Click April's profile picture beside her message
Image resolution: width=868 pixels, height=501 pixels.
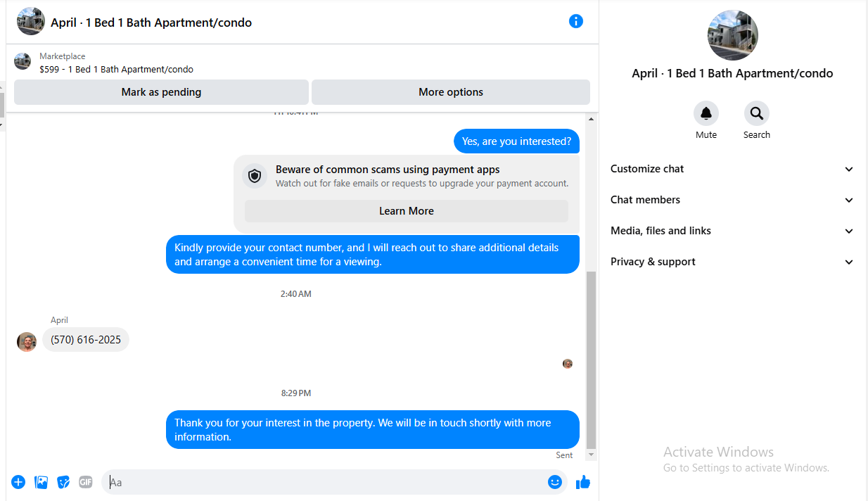click(27, 342)
